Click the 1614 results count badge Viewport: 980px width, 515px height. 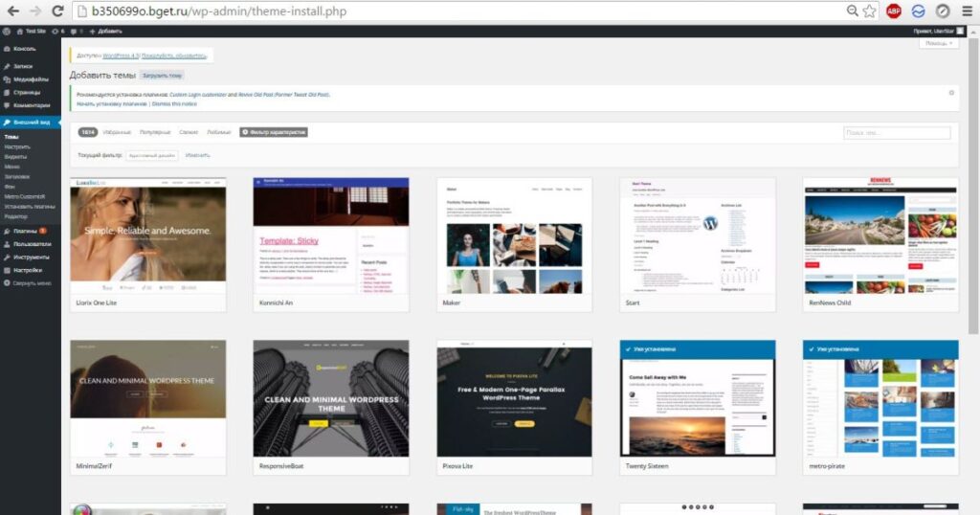[88, 132]
